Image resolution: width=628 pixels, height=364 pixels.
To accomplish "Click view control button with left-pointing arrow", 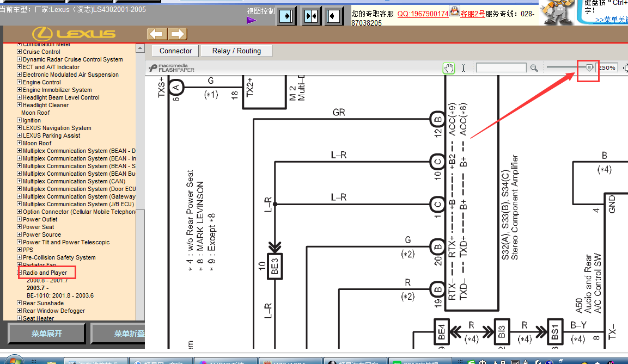I will pyautogui.click(x=333, y=16).
